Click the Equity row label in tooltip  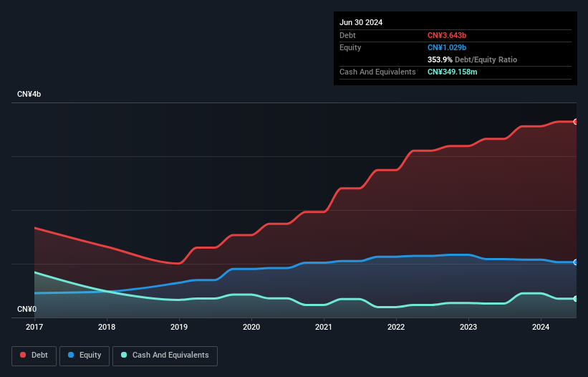350,47
